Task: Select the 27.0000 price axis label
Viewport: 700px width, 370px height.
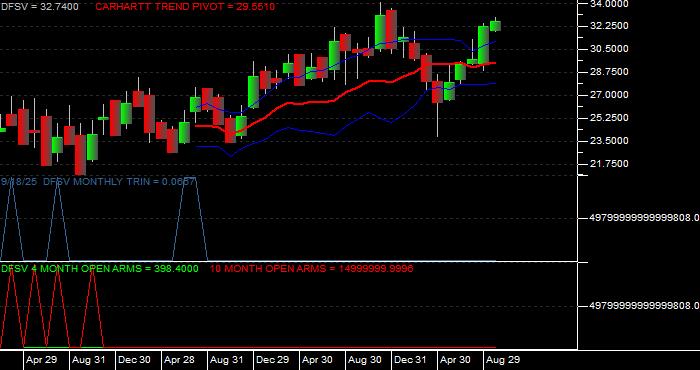Action: 609,95
